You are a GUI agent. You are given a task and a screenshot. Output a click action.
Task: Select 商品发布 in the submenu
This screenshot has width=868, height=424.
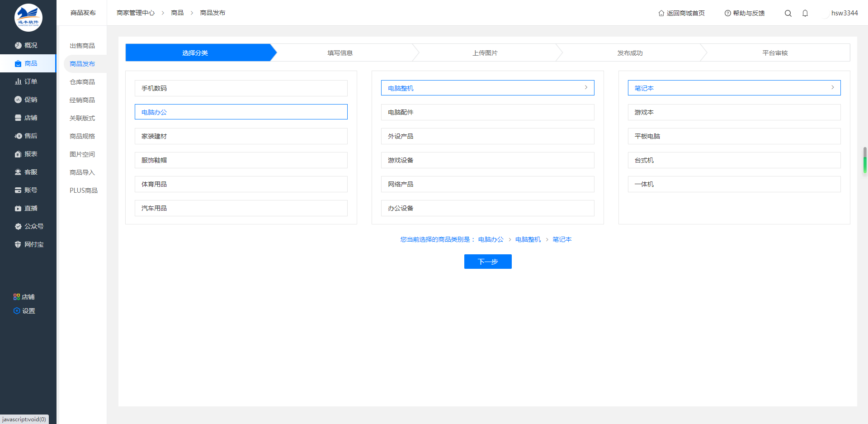coord(82,64)
